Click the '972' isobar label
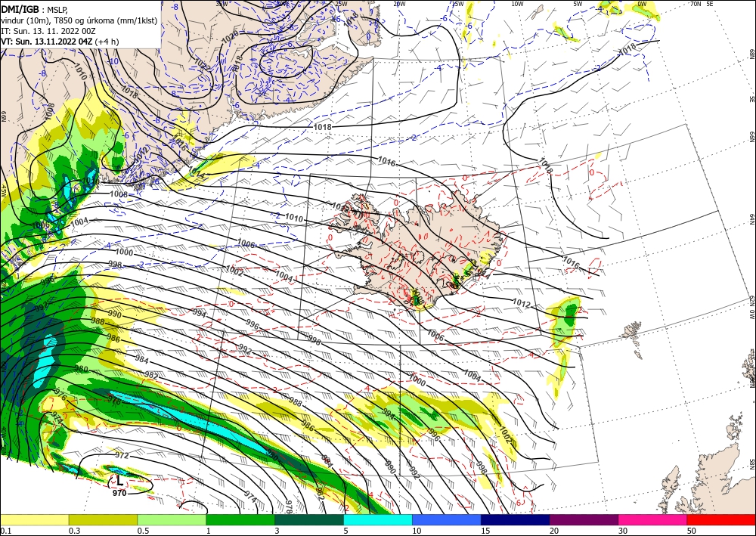Viewport: 756px width, 536px height. click(x=122, y=455)
